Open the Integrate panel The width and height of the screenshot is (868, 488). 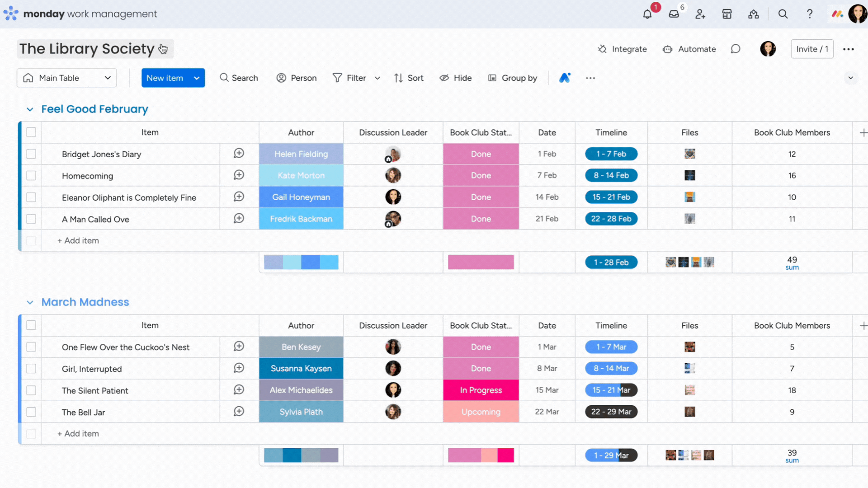click(622, 49)
